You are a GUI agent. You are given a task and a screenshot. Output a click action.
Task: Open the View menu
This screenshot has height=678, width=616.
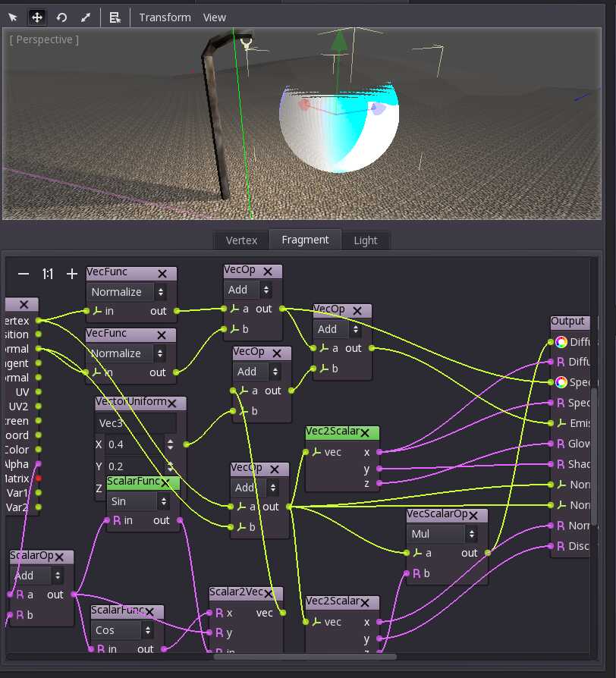(x=215, y=17)
